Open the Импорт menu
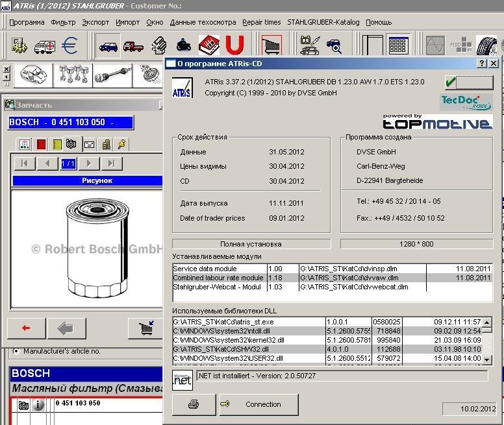This screenshot has width=504, height=425. click(x=127, y=22)
